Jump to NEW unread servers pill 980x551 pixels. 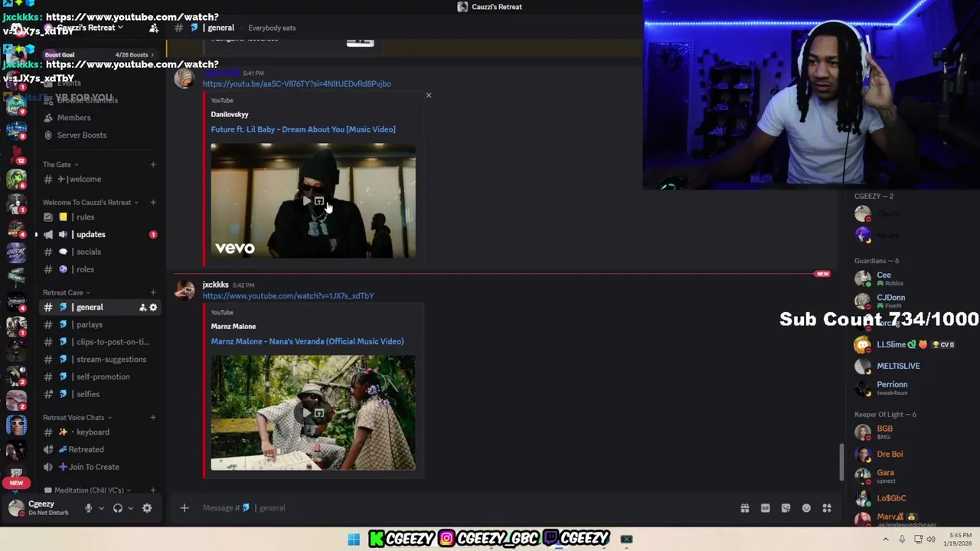tap(16, 483)
